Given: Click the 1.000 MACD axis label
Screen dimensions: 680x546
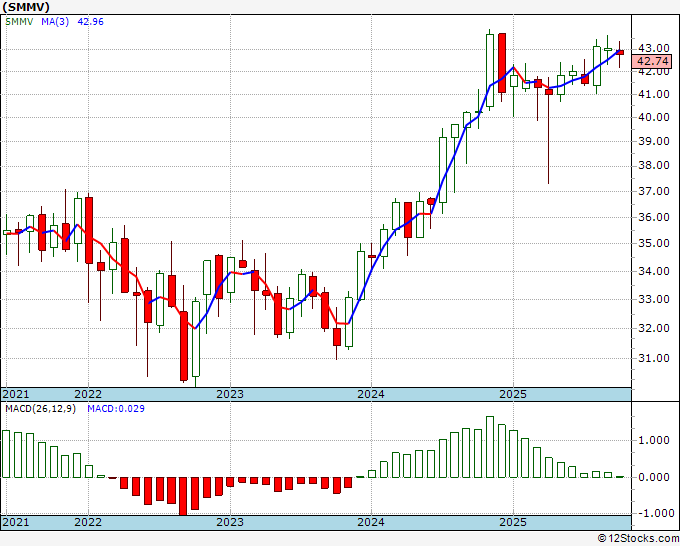Looking at the screenshot, I should click(x=654, y=441).
